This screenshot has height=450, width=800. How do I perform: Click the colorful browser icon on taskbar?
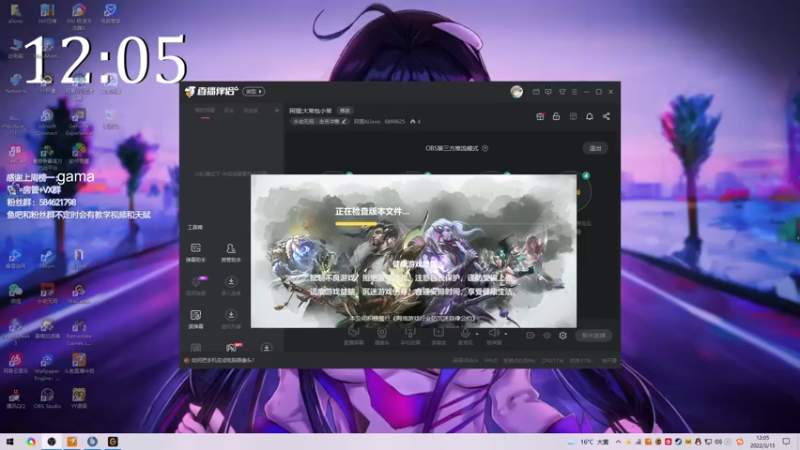[x=31, y=441]
